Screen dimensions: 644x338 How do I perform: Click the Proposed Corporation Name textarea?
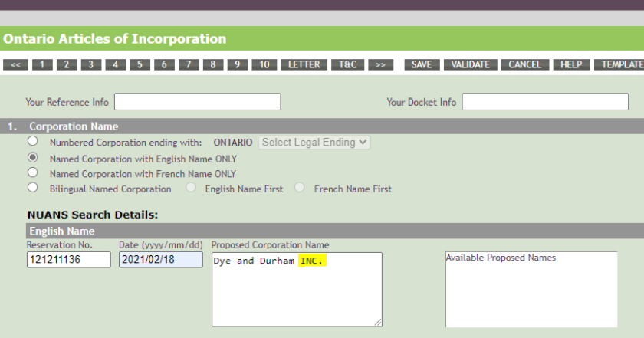(x=297, y=290)
